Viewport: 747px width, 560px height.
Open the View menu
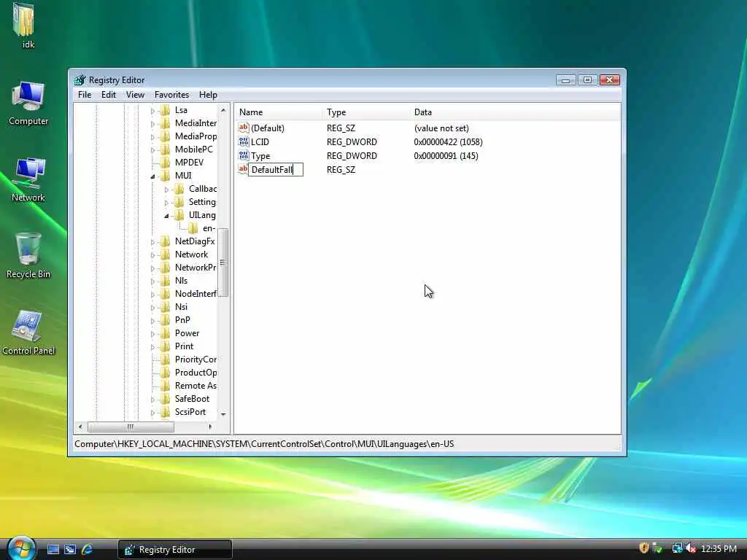point(135,95)
